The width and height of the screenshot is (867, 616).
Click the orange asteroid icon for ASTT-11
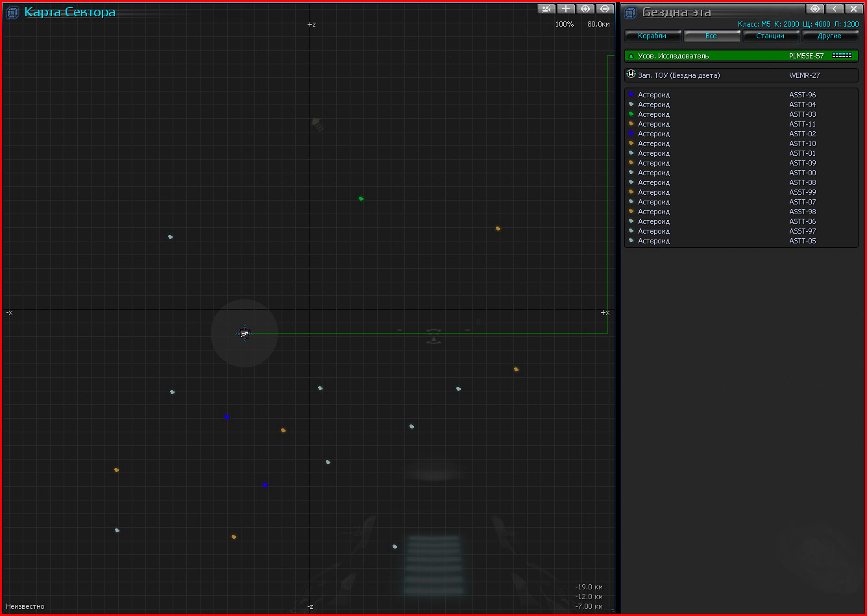click(631, 123)
